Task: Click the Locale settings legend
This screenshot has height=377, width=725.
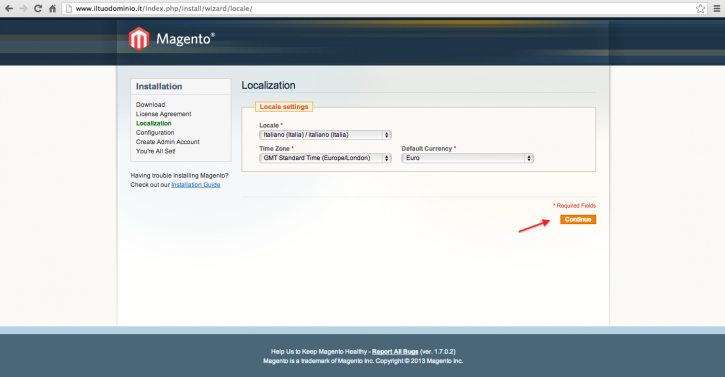Action: click(x=284, y=107)
